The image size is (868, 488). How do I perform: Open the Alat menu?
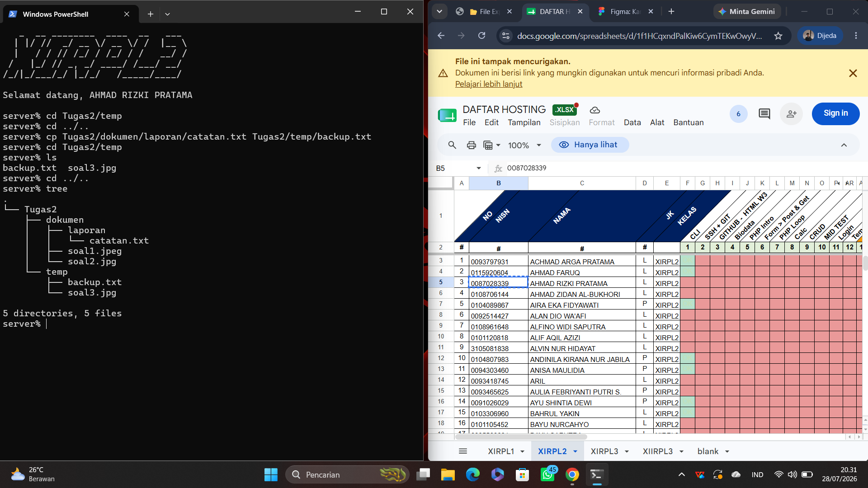pyautogui.click(x=657, y=122)
